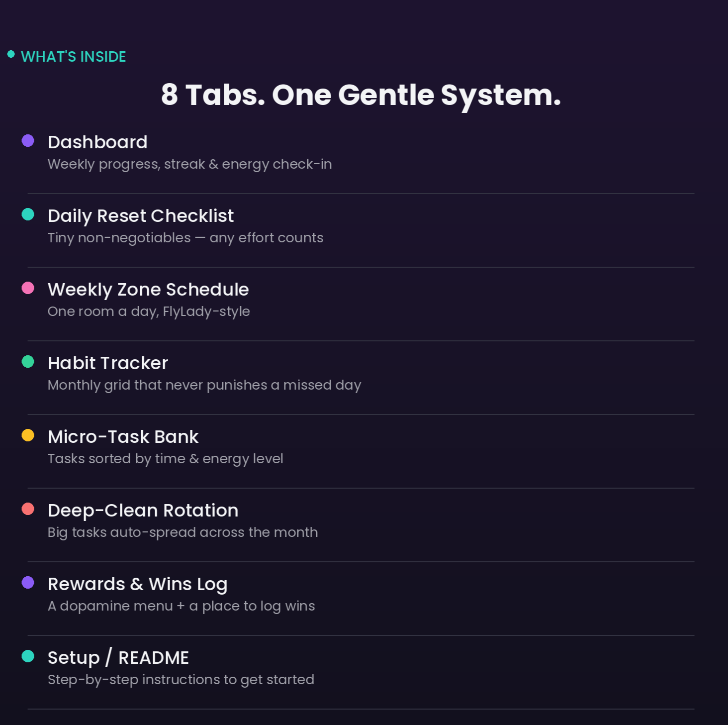Click the pink dot beside Weekly Zone Schedule

(x=28, y=288)
